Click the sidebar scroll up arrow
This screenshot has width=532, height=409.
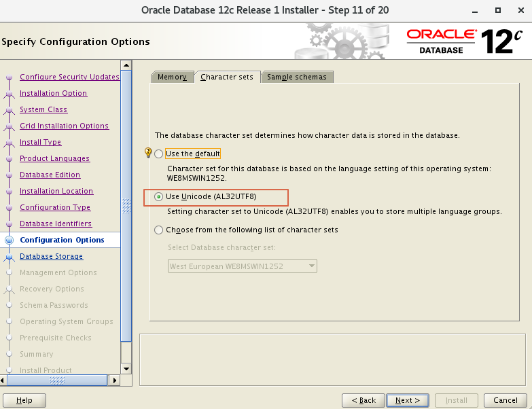126,65
